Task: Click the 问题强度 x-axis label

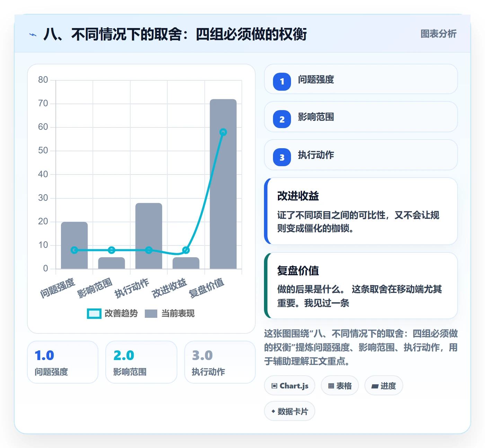Action: click(x=58, y=288)
